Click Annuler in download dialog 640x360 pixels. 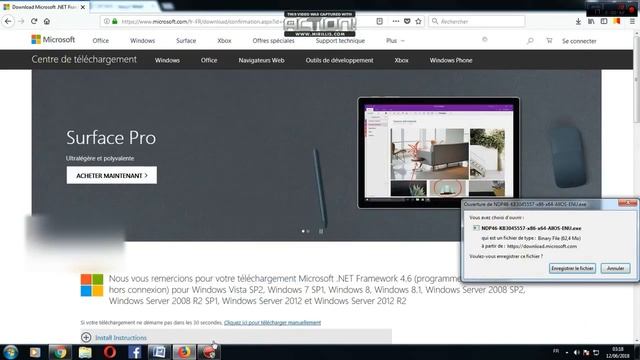coord(615,268)
